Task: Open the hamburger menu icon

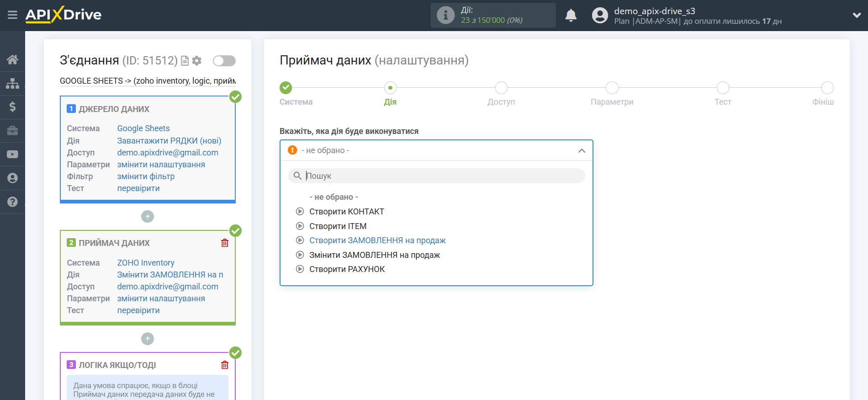Action: 12,15
